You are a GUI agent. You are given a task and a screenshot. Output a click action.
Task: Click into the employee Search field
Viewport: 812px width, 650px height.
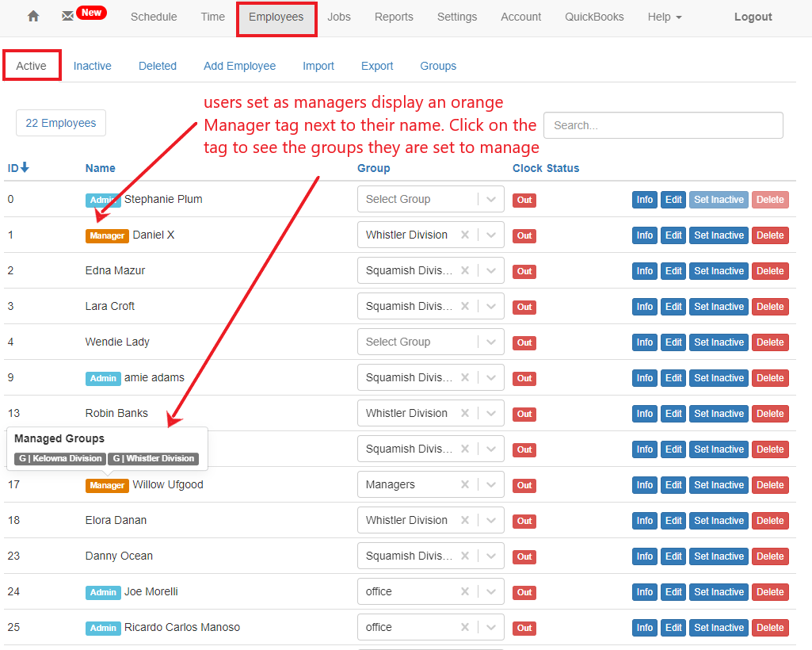[x=663, y=125]
